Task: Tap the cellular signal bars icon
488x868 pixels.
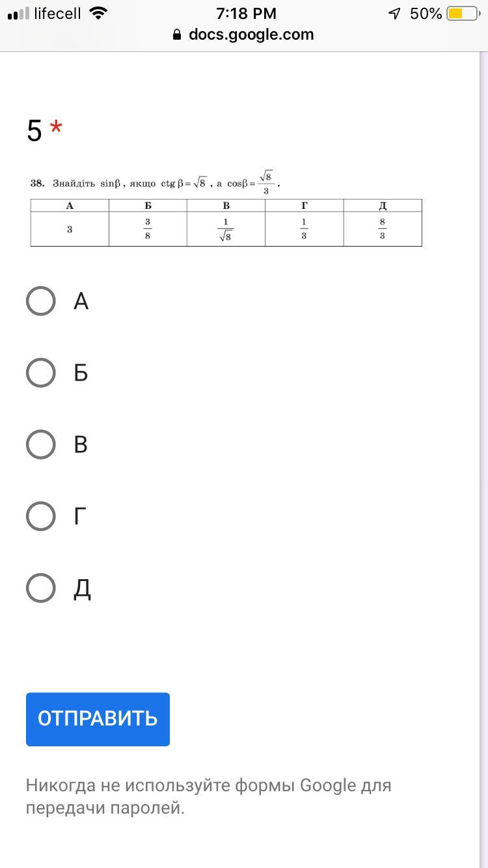Action: pos(18,14)
